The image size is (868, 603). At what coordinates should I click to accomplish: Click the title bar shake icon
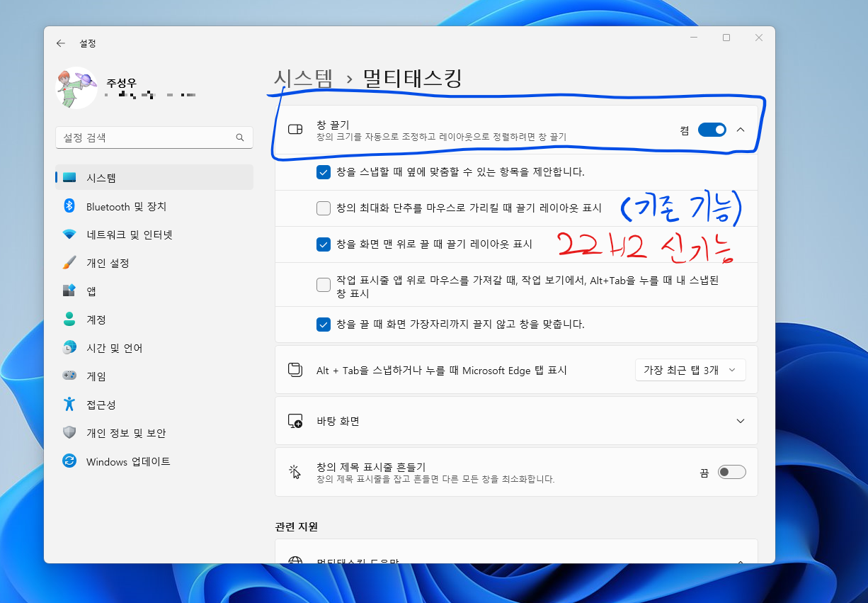pos(295,472)
